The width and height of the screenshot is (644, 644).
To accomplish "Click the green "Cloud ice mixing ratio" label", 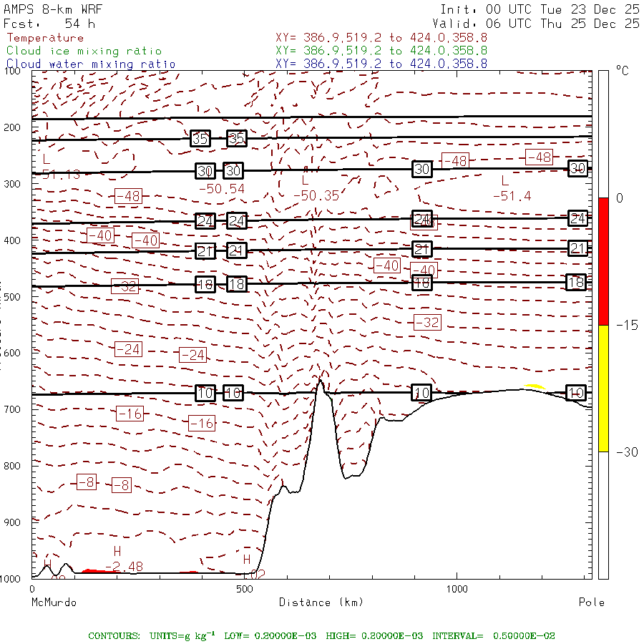I will point(84,51).
